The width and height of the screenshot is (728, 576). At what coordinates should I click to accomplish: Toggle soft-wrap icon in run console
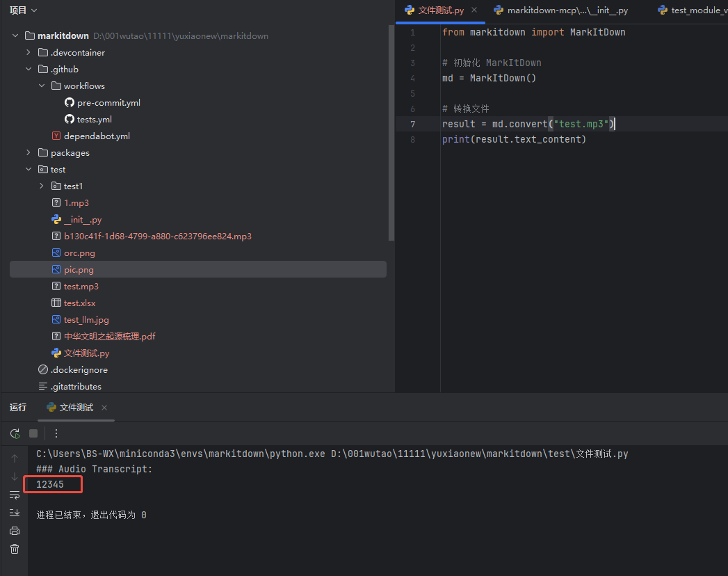pos(15,495)
